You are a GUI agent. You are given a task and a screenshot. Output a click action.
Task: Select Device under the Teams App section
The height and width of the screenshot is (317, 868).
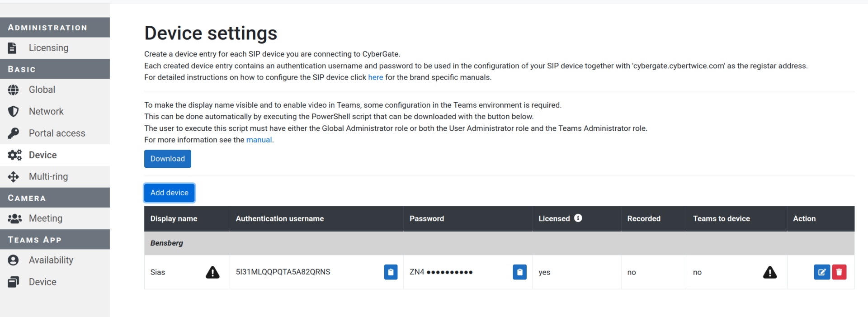tap(55, 282)
